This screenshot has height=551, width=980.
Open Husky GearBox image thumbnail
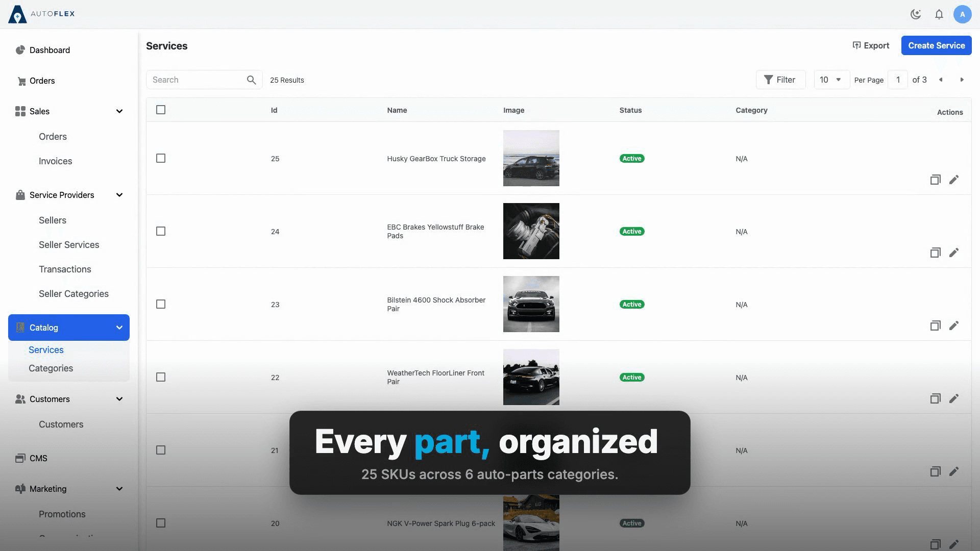[x=531, y=158]
